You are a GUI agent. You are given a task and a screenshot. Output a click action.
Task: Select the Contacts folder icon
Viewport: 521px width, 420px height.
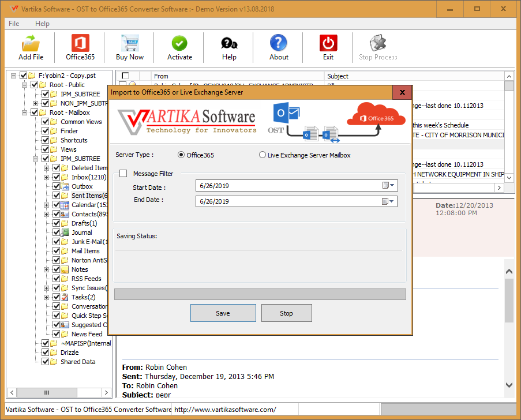point(65,214)
